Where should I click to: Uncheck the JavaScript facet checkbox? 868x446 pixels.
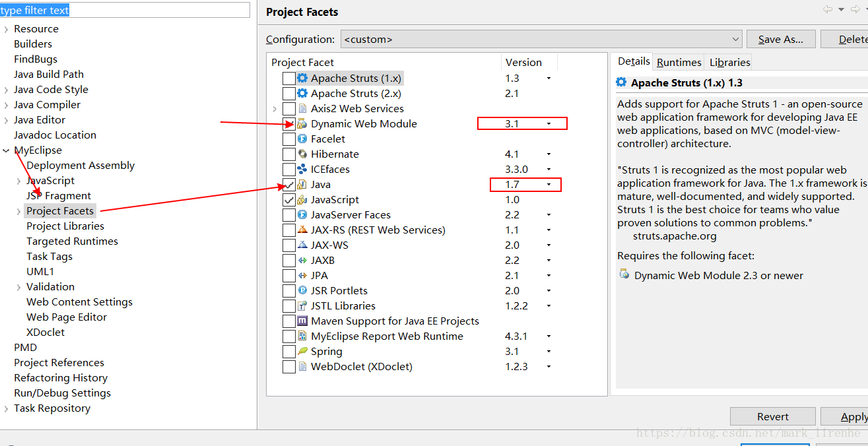(x=288, y=199)
